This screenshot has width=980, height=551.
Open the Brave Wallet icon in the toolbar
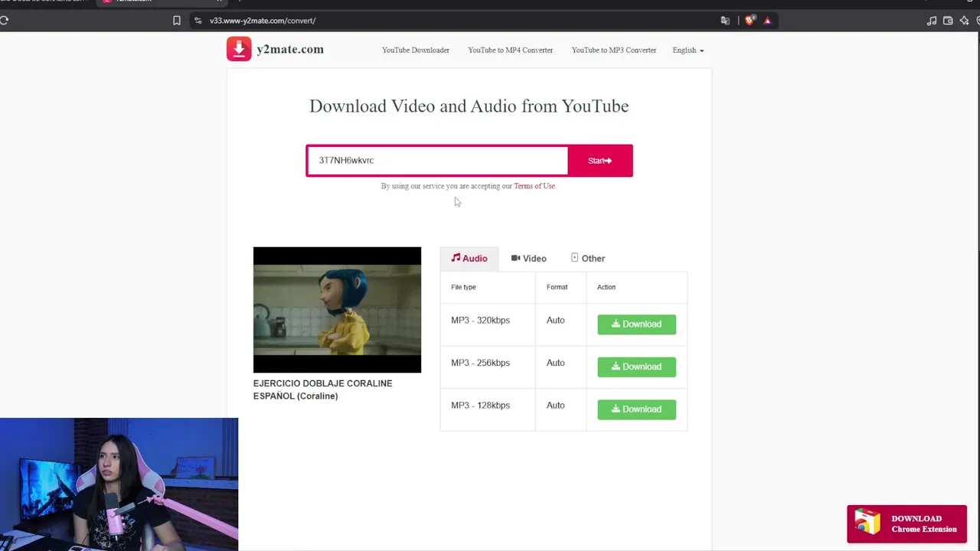(948, 21)
